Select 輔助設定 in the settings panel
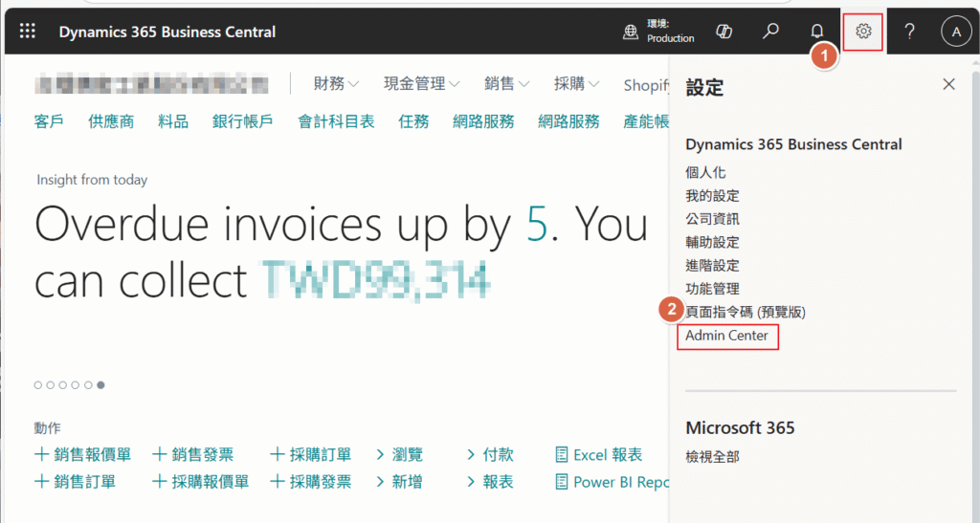The width and height of the screenshot is (980, 523). tap(712, 242)
